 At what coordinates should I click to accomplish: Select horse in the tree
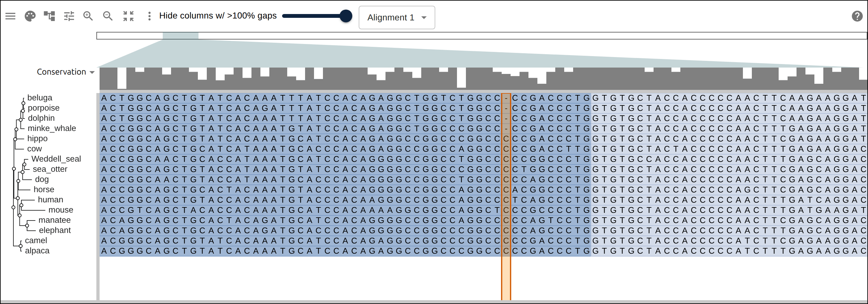coord(44,190)
